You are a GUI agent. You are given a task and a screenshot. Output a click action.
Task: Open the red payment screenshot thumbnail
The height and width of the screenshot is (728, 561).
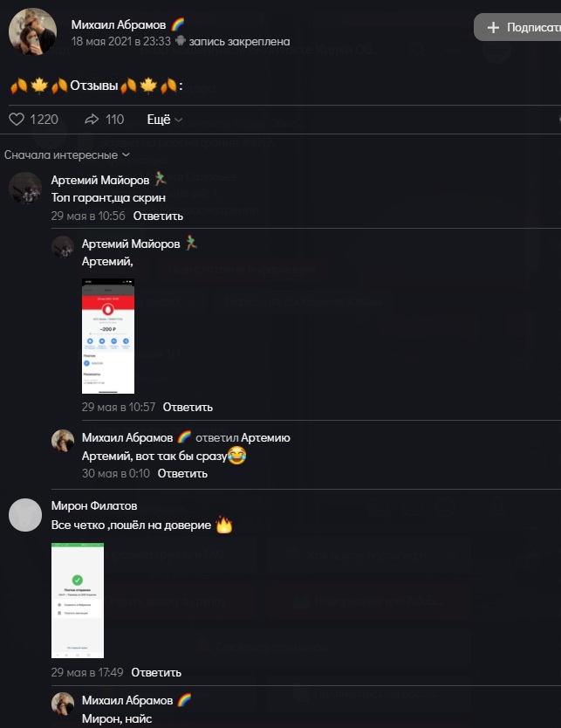108,336
